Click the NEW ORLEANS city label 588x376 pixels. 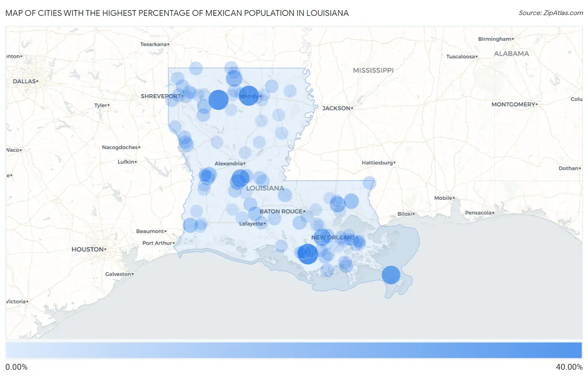[333, 238]
